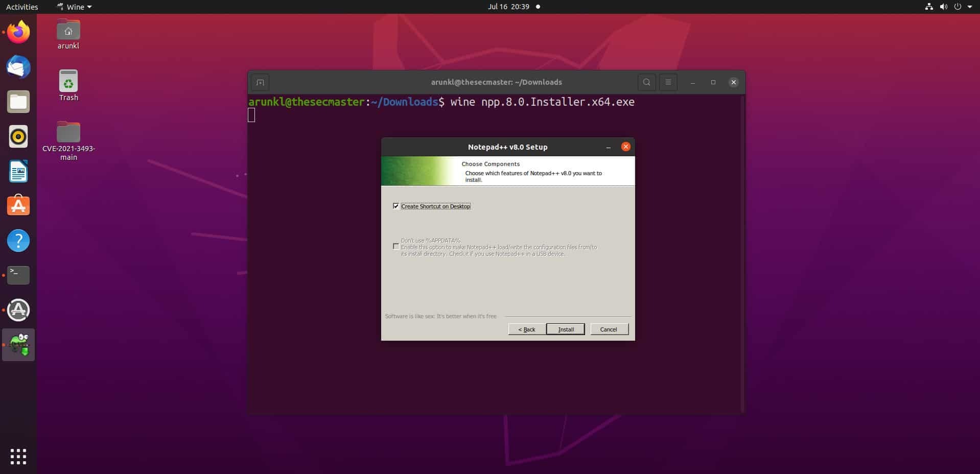The width and height of the screenshot is (980, 474).
Task: Open the Wine app menu
Action: click(x=75, y=7)
